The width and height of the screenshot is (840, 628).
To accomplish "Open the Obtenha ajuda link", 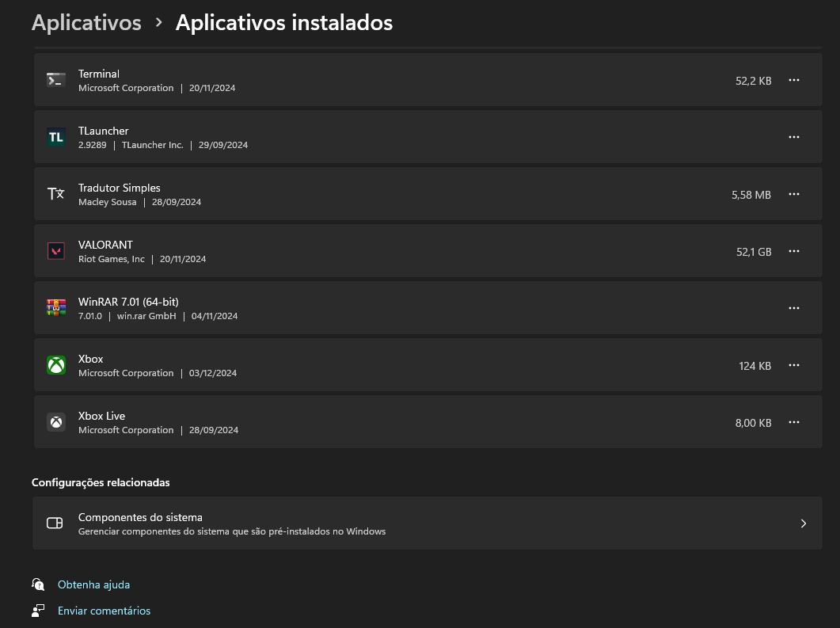I will pyautogui.click(x=93, y=584).
